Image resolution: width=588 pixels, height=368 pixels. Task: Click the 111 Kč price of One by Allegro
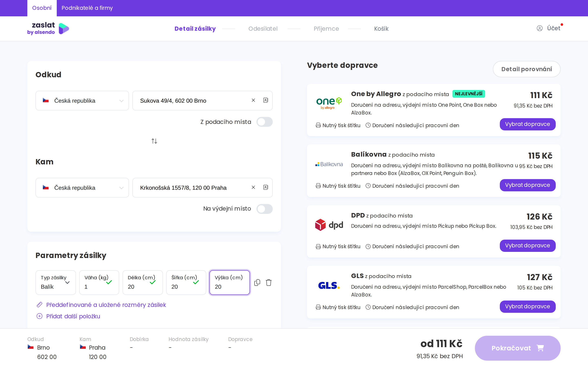(x=541, y=95)
